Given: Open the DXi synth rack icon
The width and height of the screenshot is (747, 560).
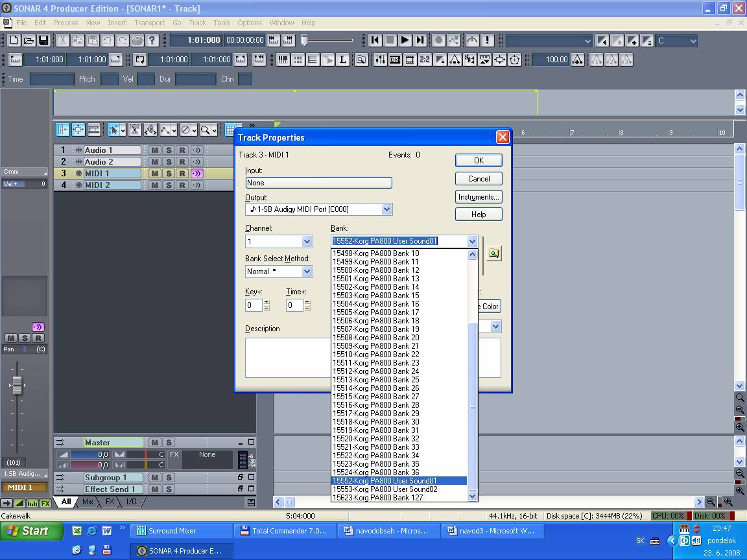Looking at the screenshot, I should 395,60.
